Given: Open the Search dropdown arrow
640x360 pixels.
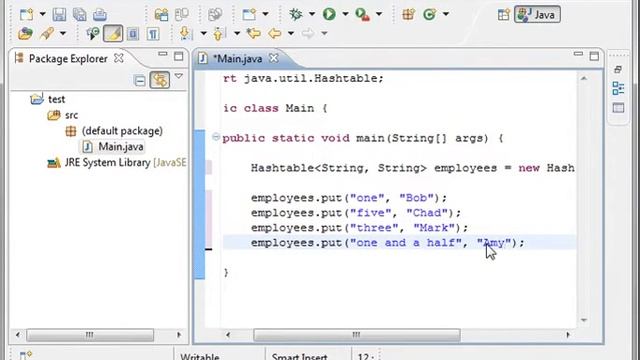Looking at the screenshot, I should tap(63, 33).
